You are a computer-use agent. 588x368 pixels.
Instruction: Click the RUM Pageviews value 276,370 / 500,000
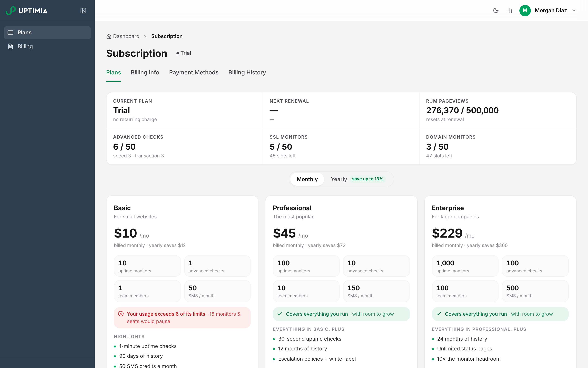(x=462, y=110)
